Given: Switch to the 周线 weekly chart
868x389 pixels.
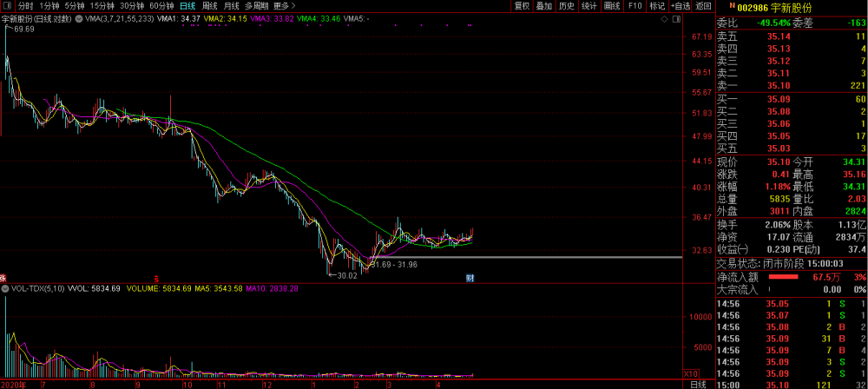Looking at the screenshot, I should click(x=210, y=6).
